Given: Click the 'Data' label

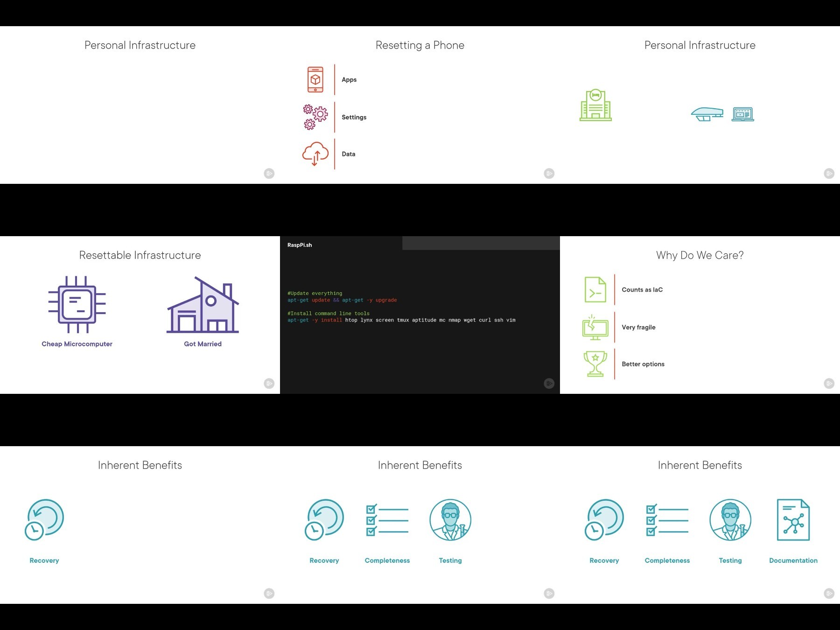Looking at the screenshot, I should click(349, 154).
